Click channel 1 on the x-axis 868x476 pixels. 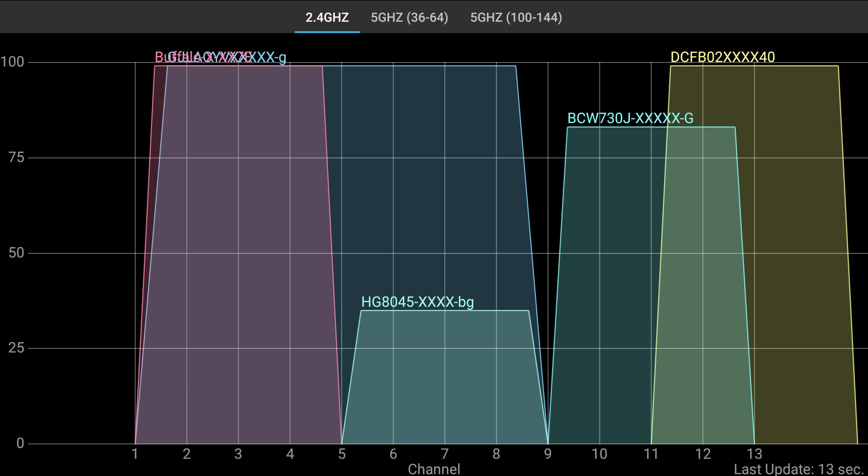tap(135, 454)
